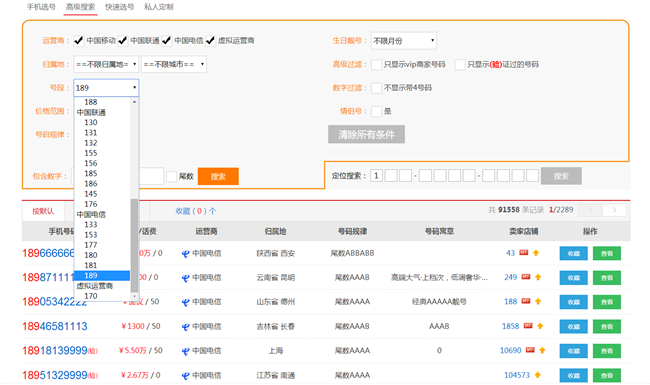
Task: Select 按默认 sorting tab
Action: coord(43,211)
